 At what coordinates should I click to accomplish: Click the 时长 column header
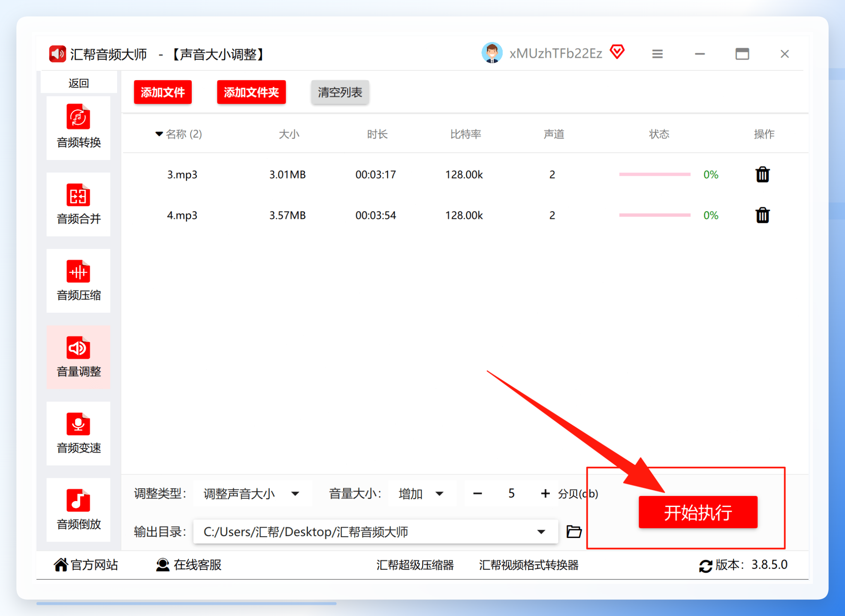(x=377, y=134)
